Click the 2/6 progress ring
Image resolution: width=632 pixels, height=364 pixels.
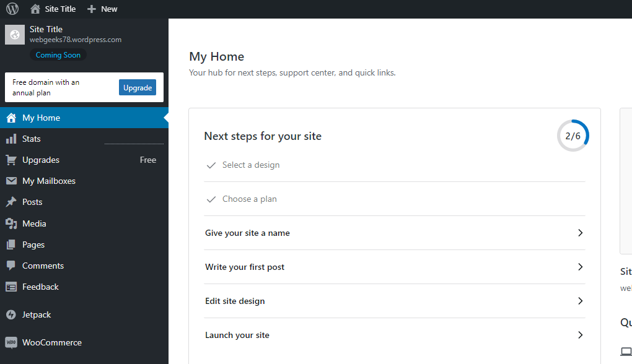(x=573, y=136)
